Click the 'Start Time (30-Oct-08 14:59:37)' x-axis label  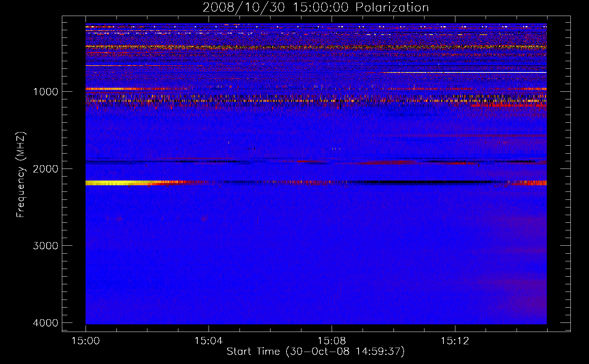[316, 352]
